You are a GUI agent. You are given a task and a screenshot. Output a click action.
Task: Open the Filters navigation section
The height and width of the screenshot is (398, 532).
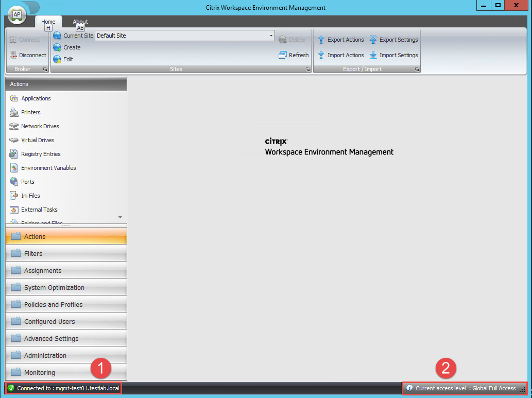(x=66, y=253)
